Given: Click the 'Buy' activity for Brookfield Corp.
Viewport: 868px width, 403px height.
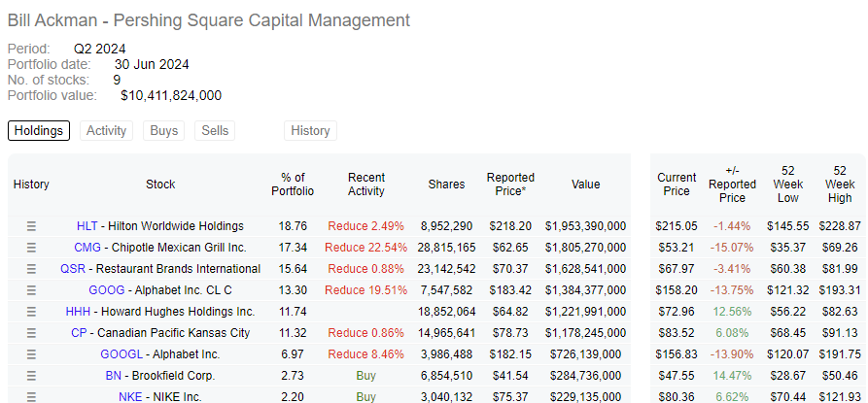Looking at the screenshot, I should (365, 376).
